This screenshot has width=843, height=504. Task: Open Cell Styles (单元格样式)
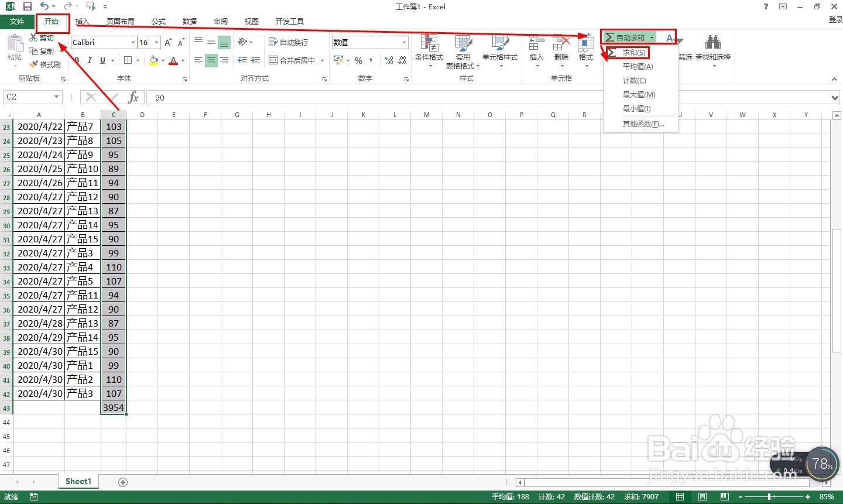(500, 50)
